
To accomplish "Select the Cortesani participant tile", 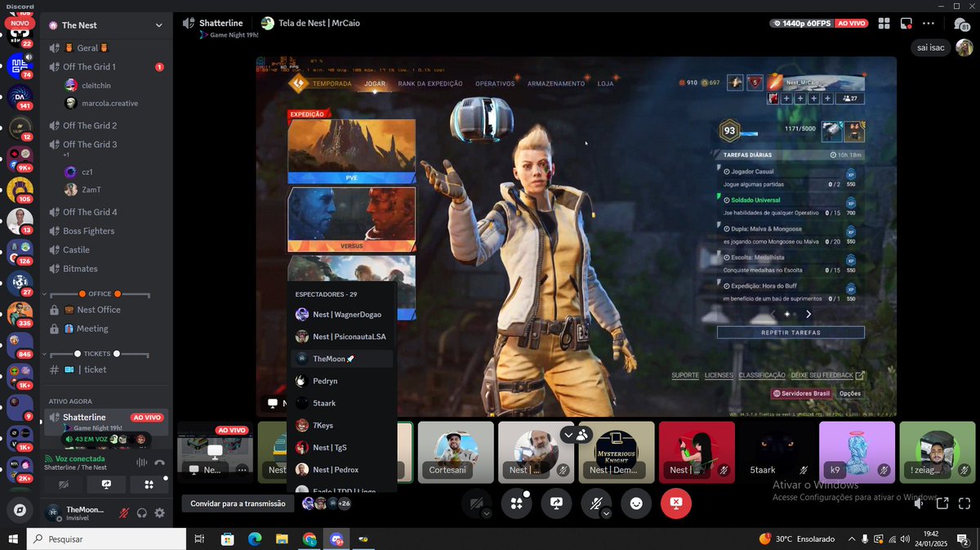I will [456, 452].
